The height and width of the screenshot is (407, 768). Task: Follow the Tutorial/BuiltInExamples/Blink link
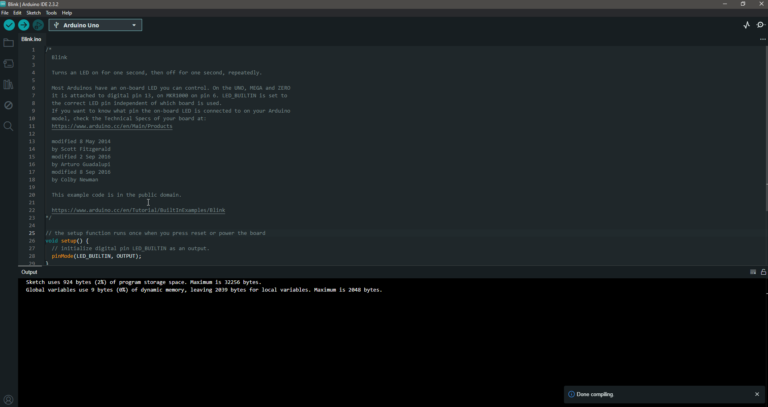pyautogui.click(x=138, y=210)
